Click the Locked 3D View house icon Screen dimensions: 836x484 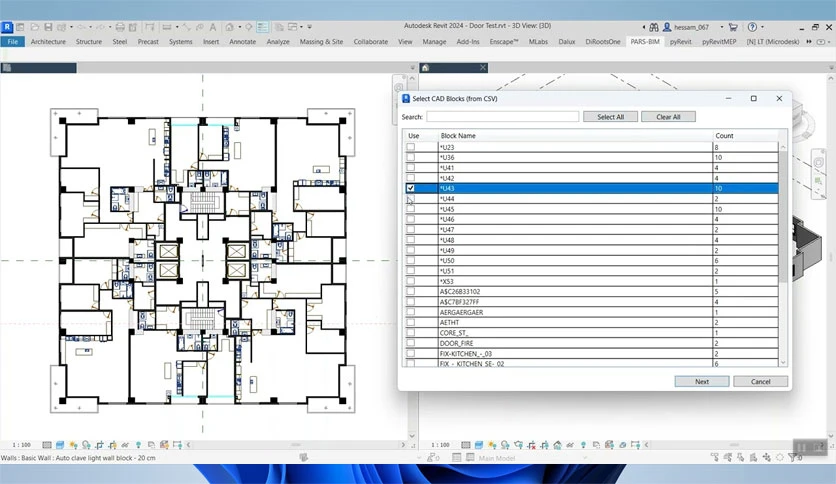click(x=557, y=445)
